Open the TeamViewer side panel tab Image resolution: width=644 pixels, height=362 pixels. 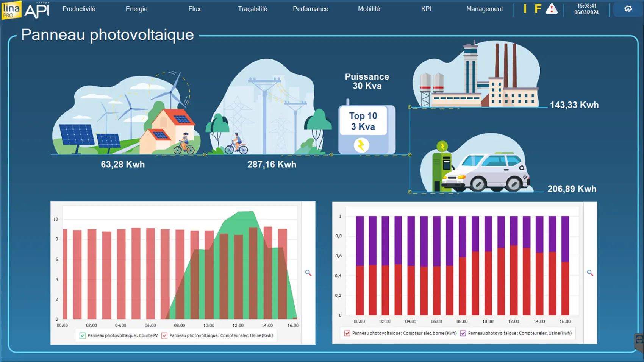639,340
